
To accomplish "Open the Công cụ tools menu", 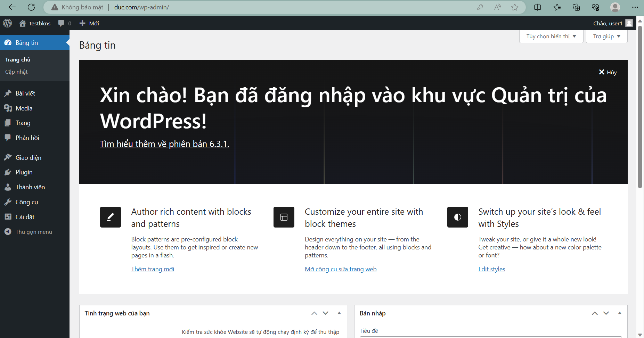I will tap(35, 202).
